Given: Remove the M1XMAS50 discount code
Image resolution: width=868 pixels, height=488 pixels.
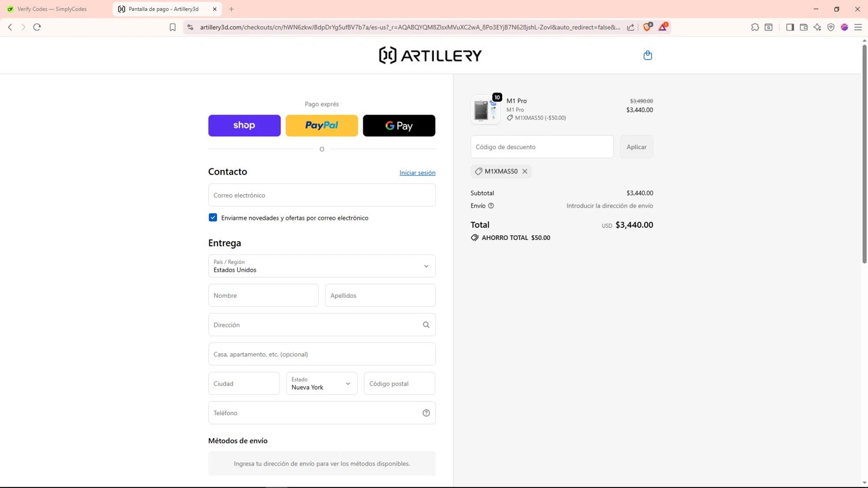Looking at the screenshot, I should coord(525,171).
